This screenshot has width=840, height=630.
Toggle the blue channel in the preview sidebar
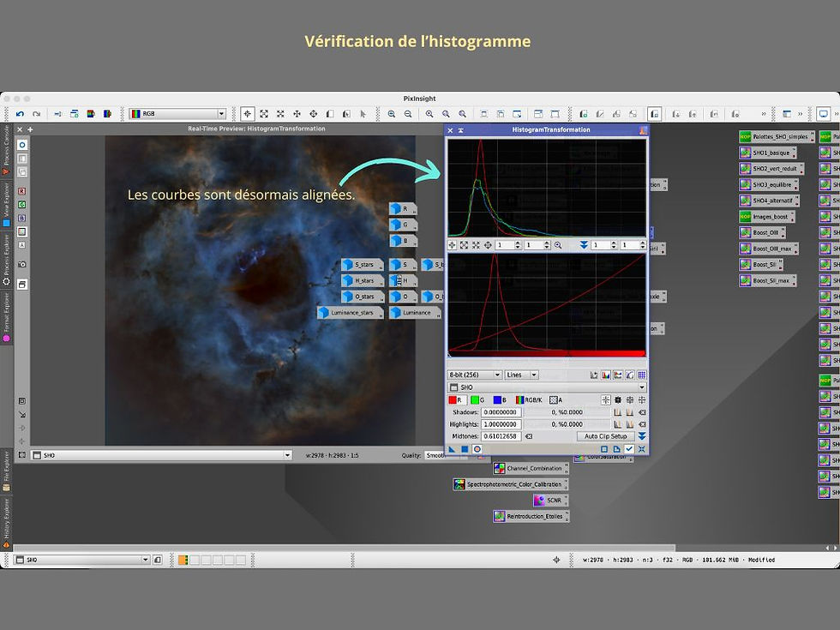click(22, 218)
